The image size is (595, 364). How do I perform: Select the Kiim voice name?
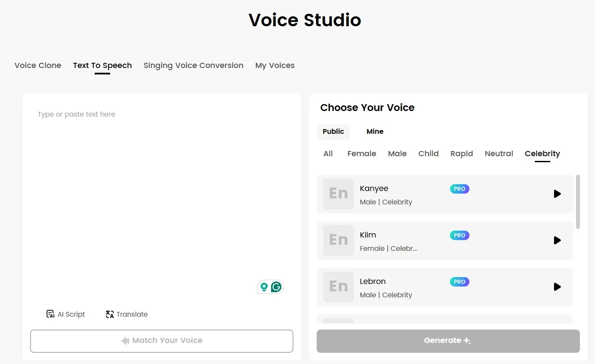tap(368, 235)
